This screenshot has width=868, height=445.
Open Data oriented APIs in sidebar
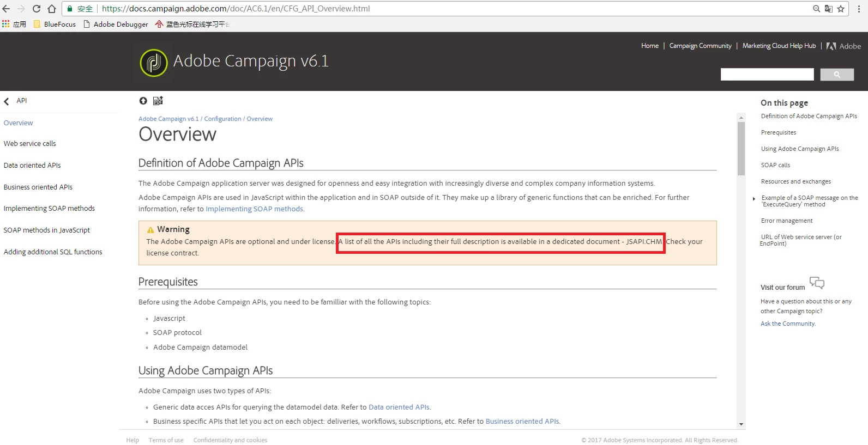[32, 166]
